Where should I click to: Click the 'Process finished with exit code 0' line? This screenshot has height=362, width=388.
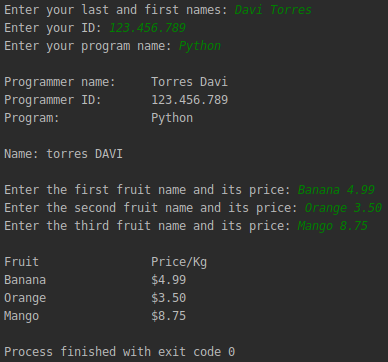coord(120,352)
